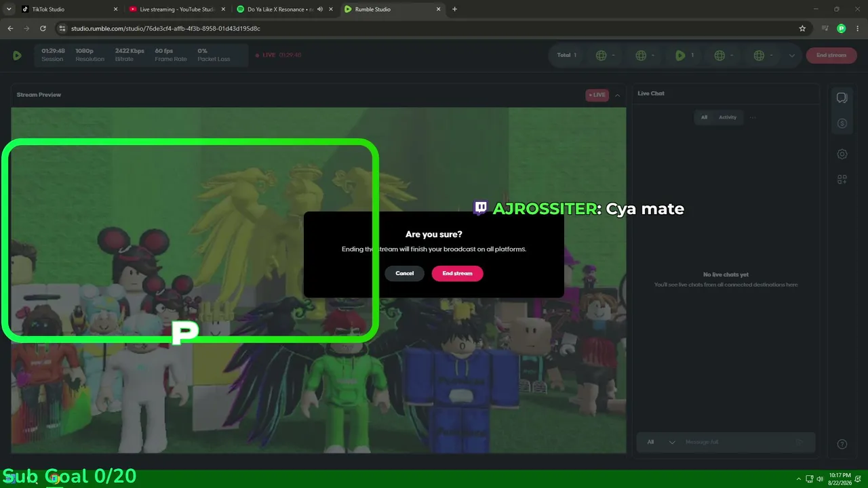Click the 60 fps frame rate stat
Screen dimensions: 868x488
click(170, 55)
